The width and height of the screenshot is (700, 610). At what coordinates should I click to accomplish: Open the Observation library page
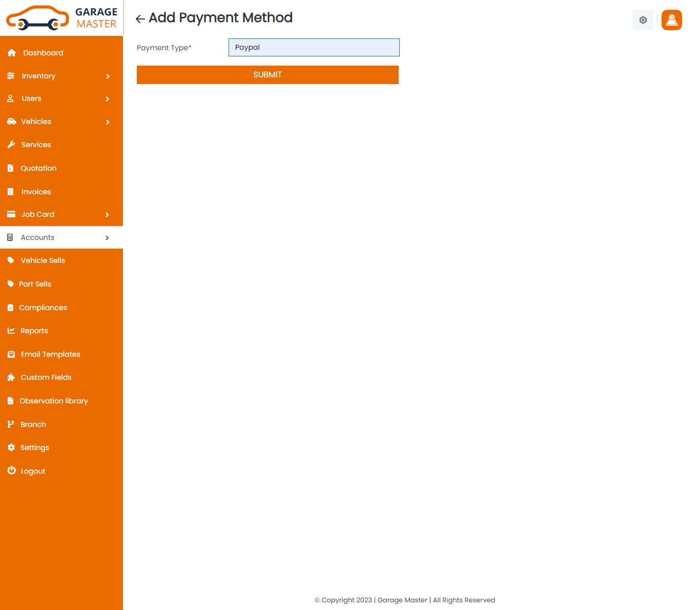click(x=54, y=400)
